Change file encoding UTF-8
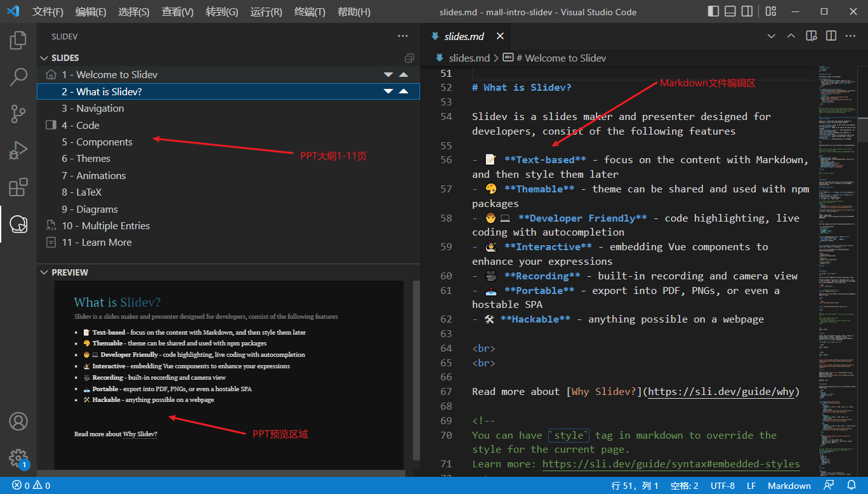 point(723,486)
